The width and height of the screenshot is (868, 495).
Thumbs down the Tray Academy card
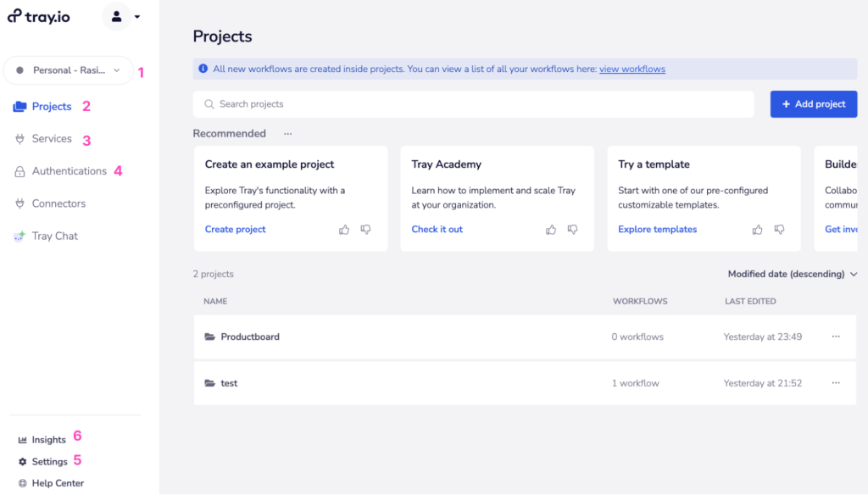(x=572, y=229)
